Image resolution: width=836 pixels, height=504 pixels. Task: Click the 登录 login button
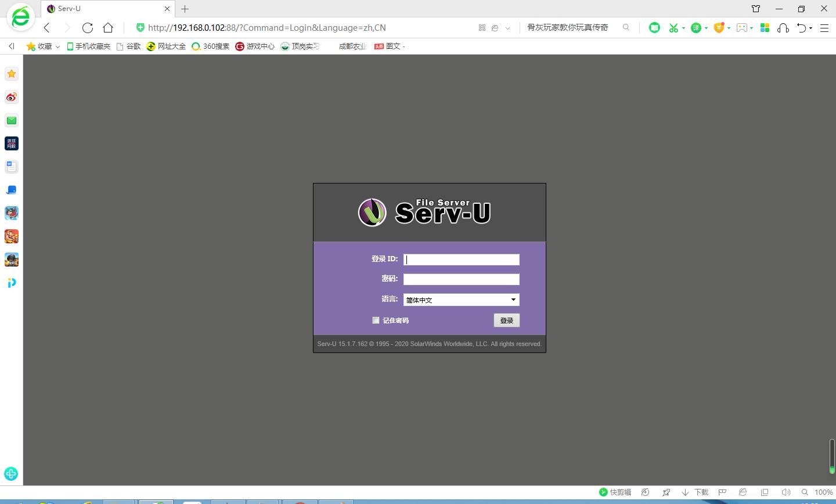click(507, 320)
